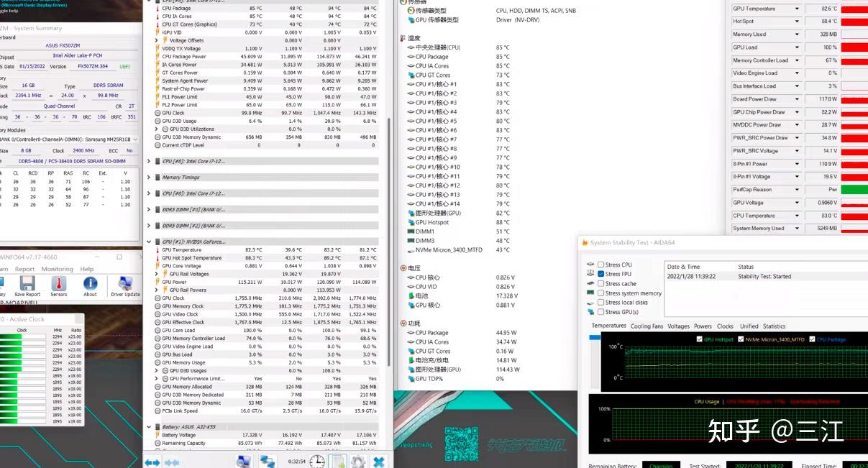
Task: Click the network computers icon in sensor footer
Action: point(268,462)
